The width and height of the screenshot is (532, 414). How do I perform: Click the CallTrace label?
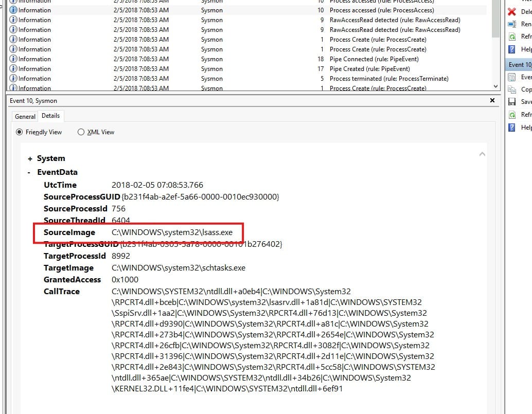(x=61, y=292)
